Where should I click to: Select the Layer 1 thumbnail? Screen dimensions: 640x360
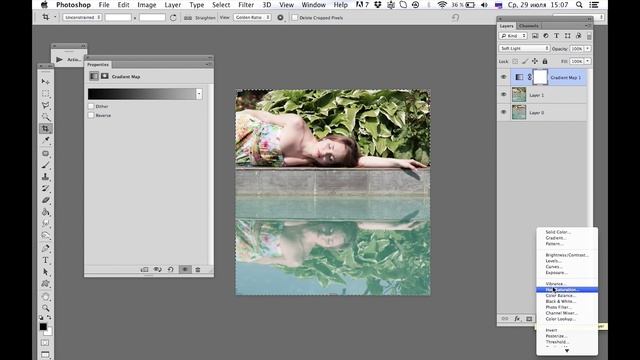[x=519, y=95]
